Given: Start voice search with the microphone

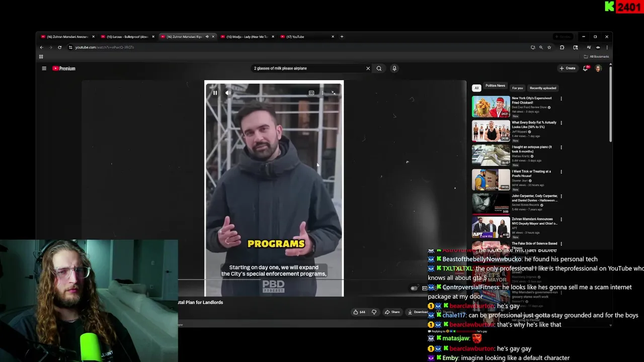Looking at the screenshot, I should click(x=394, y=68).
